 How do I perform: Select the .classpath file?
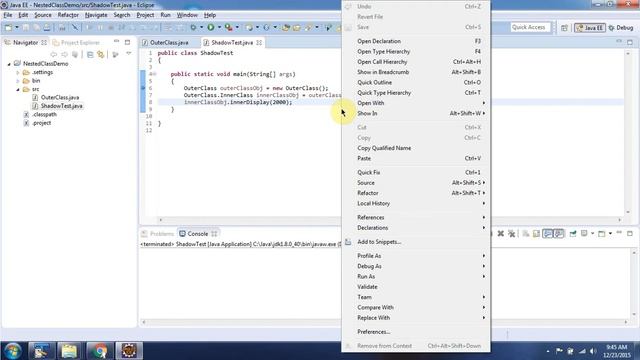(x=44, y=115)
